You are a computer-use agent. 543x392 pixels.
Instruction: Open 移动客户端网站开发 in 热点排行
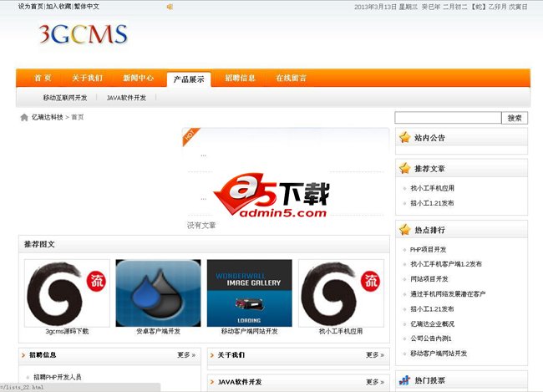(x=439, y=354)
